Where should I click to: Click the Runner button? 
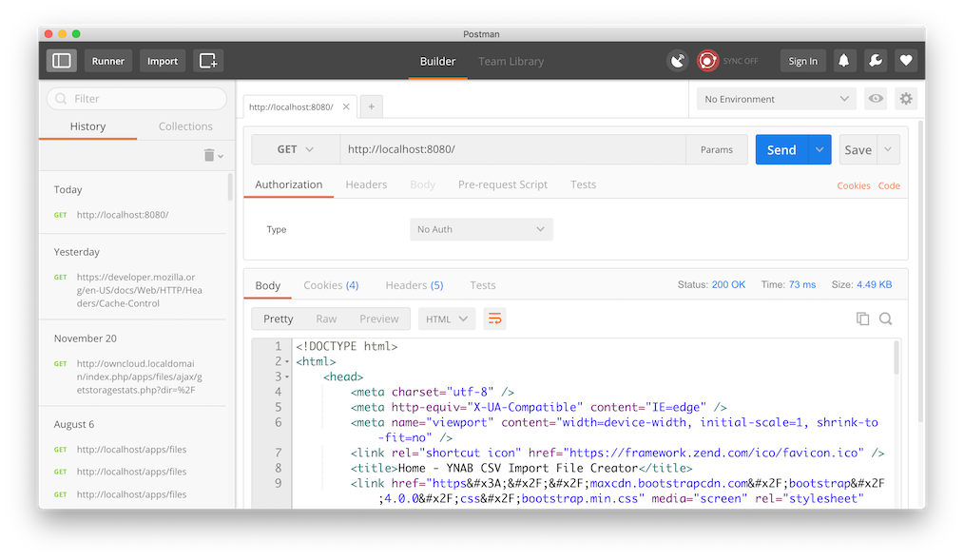108,61
